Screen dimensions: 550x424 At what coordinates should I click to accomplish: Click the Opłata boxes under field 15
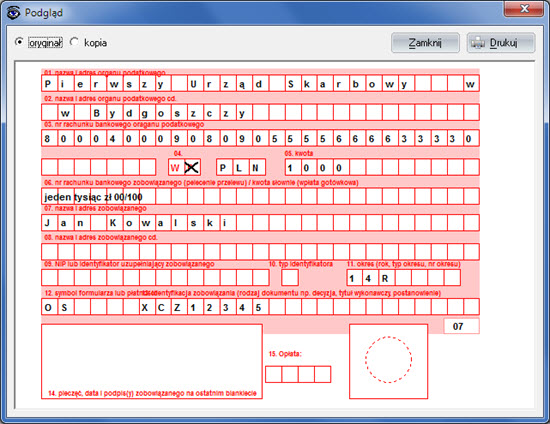298,374
